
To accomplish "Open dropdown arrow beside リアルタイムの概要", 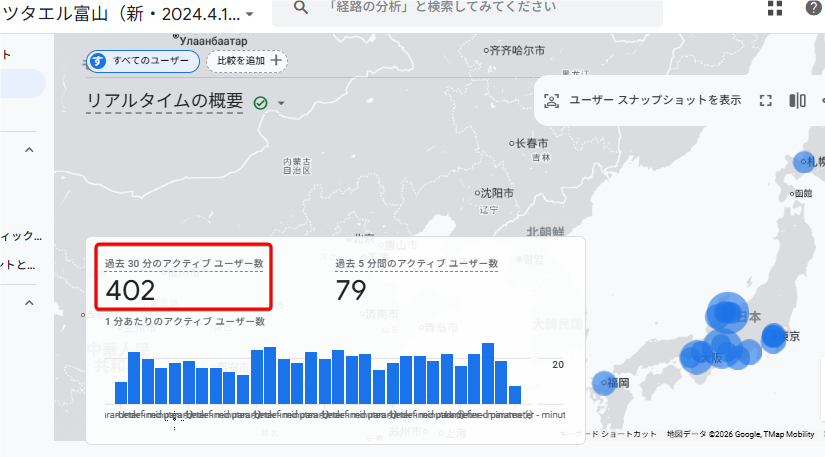I will tap(281, 104).
